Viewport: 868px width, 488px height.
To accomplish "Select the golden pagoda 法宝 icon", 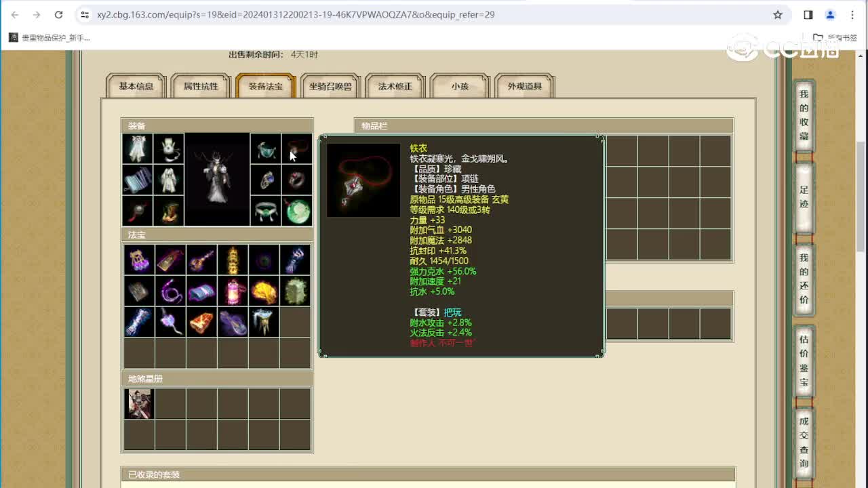I will (233, 260).
